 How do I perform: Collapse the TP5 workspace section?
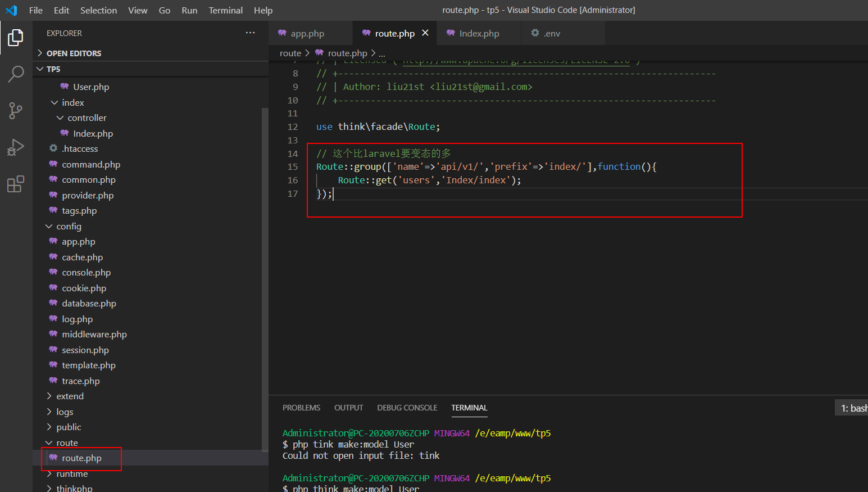tap(151, 69)
